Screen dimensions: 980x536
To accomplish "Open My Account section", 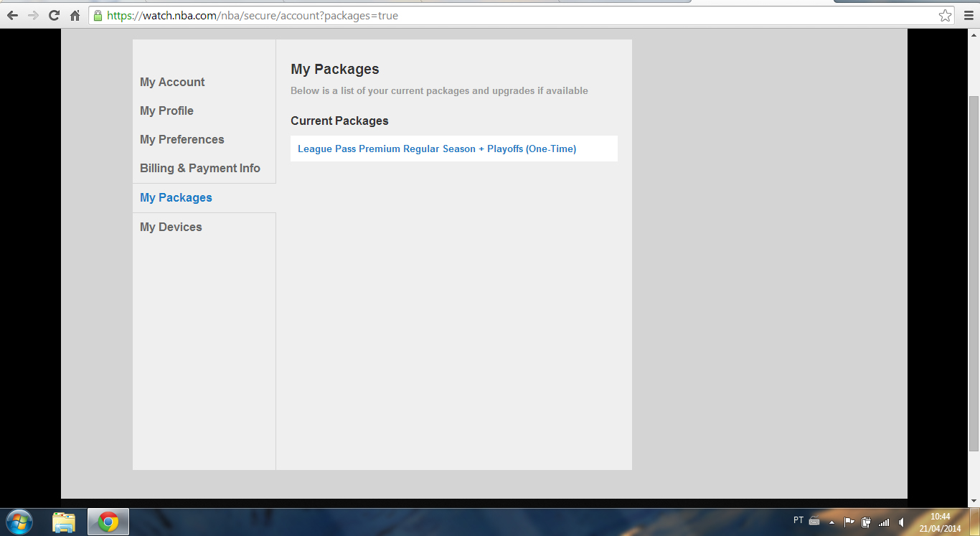I will click(172, 82).
